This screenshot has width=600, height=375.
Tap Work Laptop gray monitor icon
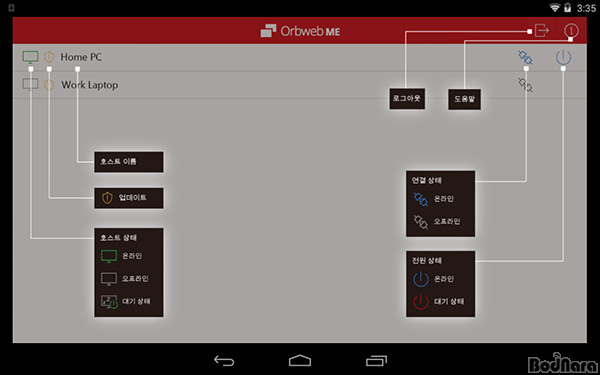tap(30, 85)
